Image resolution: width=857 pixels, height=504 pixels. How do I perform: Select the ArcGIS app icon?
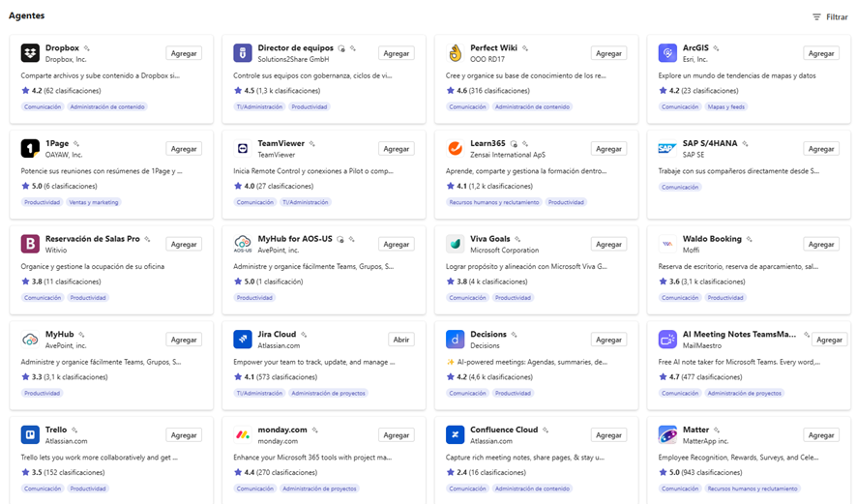[x=666, y=53]
